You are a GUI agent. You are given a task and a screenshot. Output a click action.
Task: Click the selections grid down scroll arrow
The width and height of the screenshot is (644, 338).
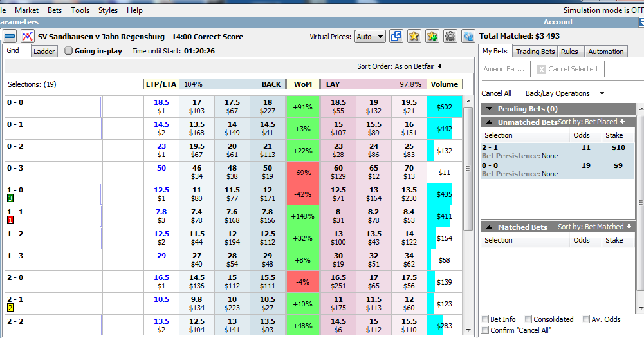coord(468,330)
